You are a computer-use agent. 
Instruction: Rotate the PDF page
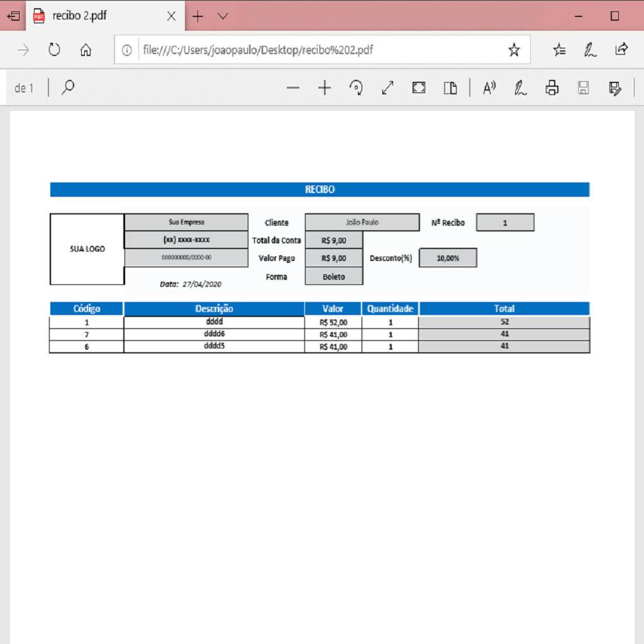(x=356, y=88)
